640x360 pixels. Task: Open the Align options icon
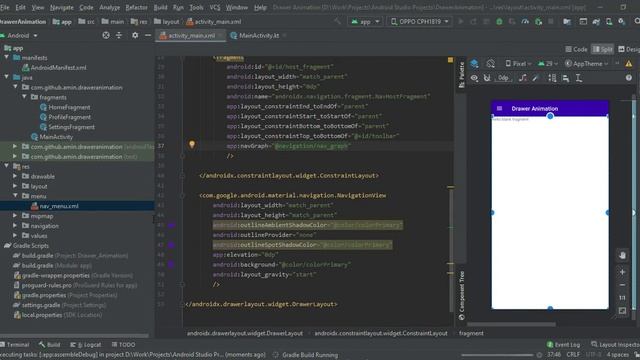point(566,78)
